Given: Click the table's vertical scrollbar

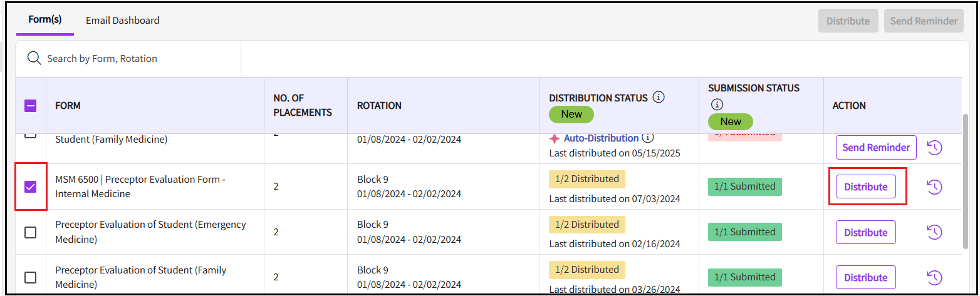Looking at the screenshot, I should click(x=965, y=181).
